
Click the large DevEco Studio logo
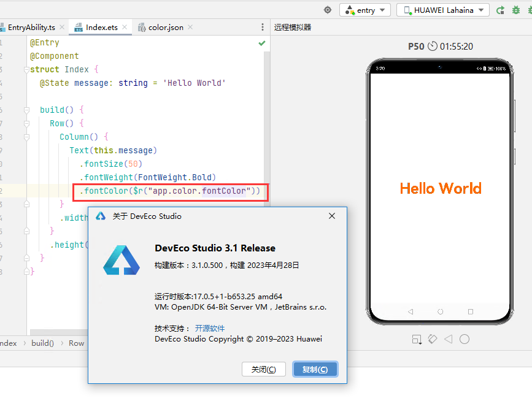tap(121, 260)
